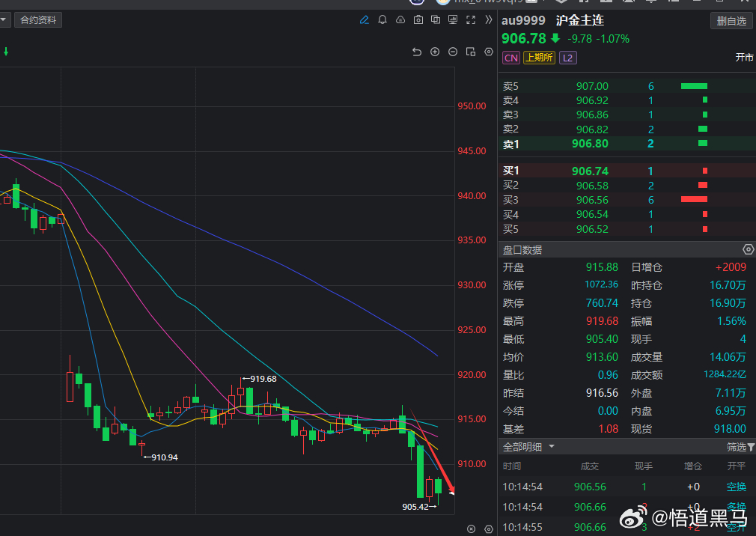Zoom in on the chart

click(x=435, y=52)
